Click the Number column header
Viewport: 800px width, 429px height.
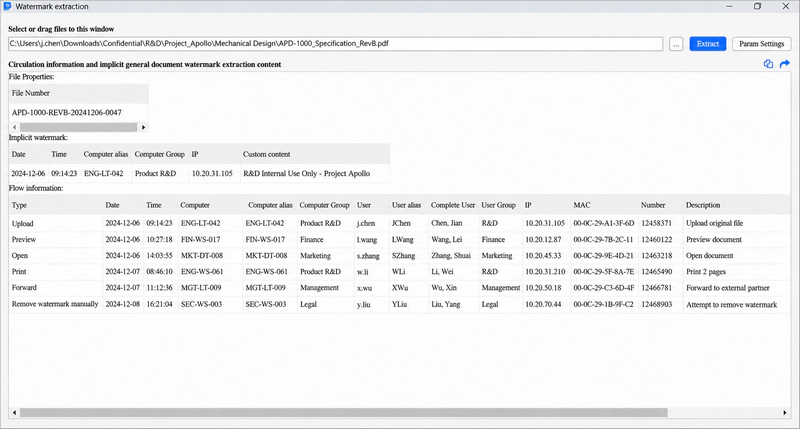(x=653, y=205)
